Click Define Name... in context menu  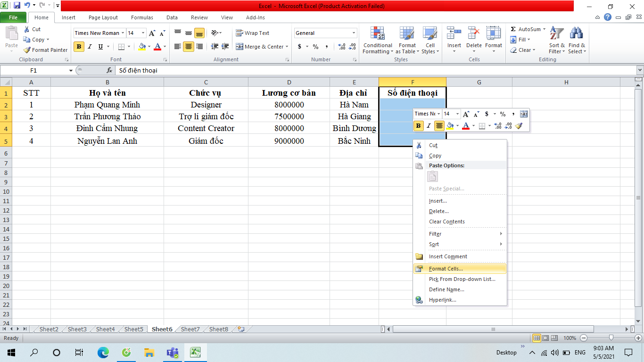click(x=460, y=289)
